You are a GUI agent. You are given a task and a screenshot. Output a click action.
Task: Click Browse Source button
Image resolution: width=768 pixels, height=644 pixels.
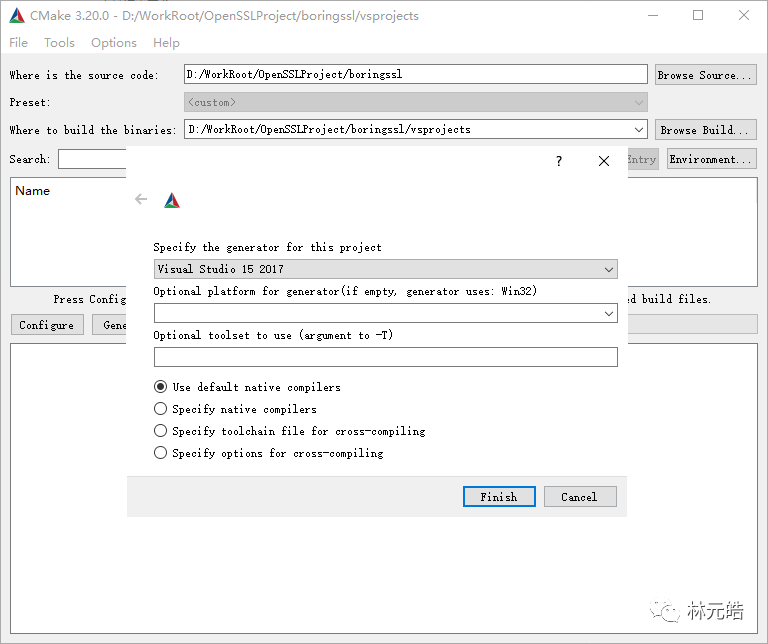tap(706, 75)
